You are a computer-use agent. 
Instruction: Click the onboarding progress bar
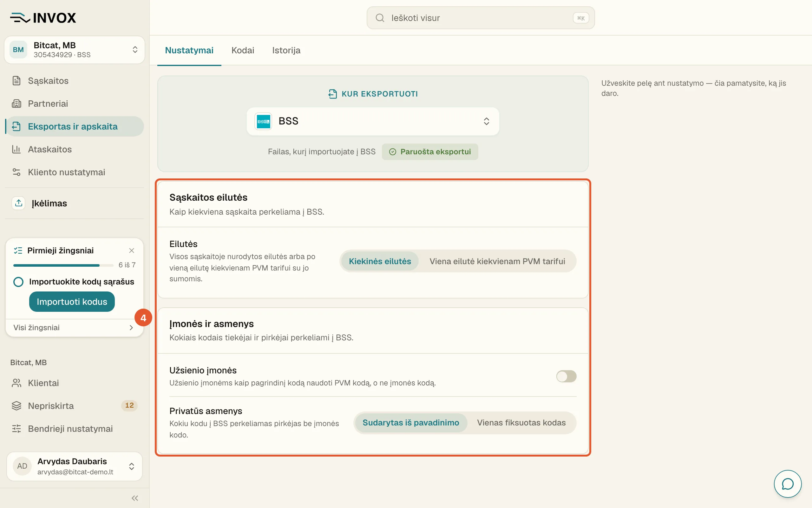click(x=63, y=265)
